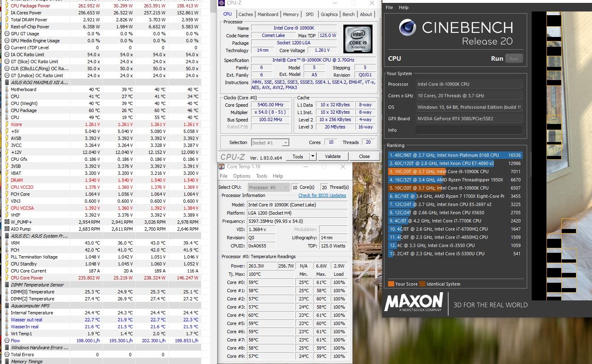Click the lightning icon beside Vcore
Image resolution: width=592 pixels, height=364 pixels.
tap(7, 124)
